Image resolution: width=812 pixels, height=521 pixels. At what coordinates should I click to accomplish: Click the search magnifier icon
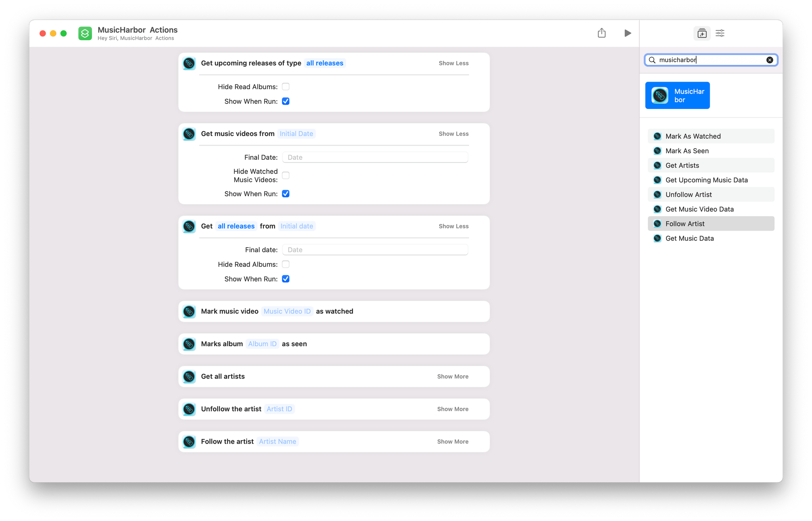652,60
